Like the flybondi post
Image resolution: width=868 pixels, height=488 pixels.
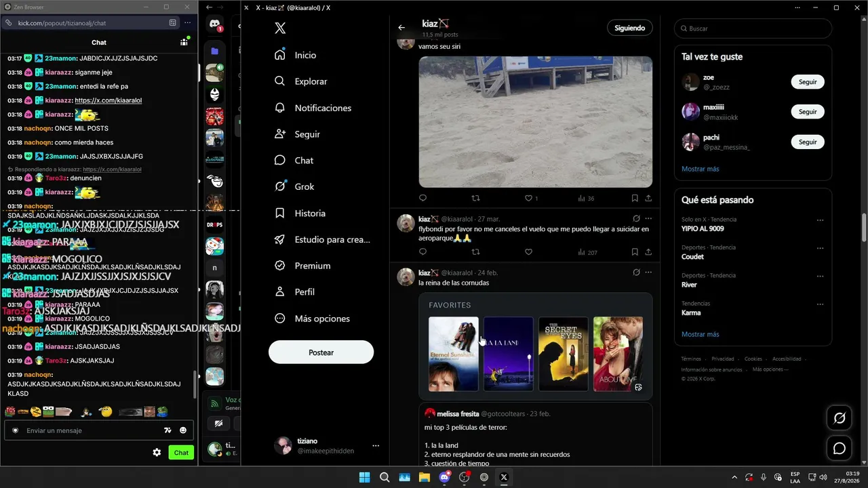tap(528, 252)
